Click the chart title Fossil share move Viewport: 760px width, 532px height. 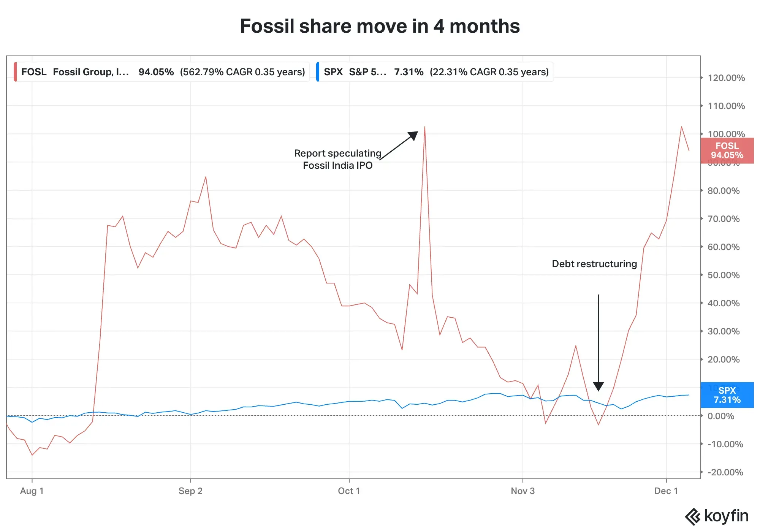click(380, 26)
